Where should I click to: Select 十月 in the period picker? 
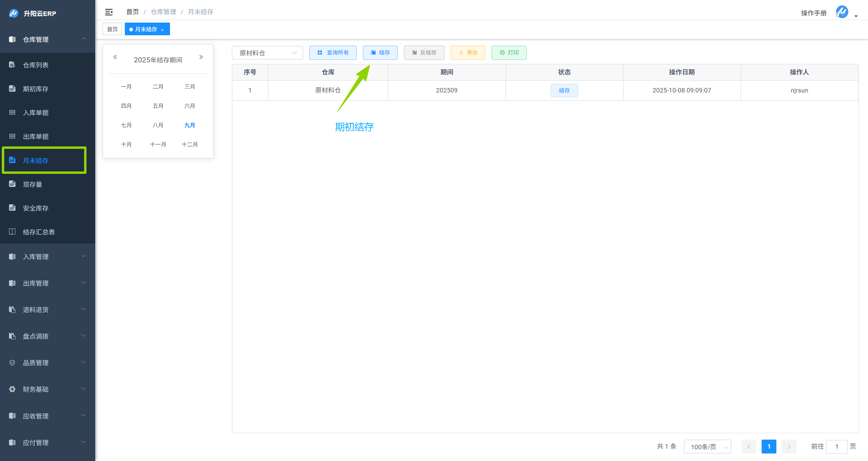coord(126,144)
